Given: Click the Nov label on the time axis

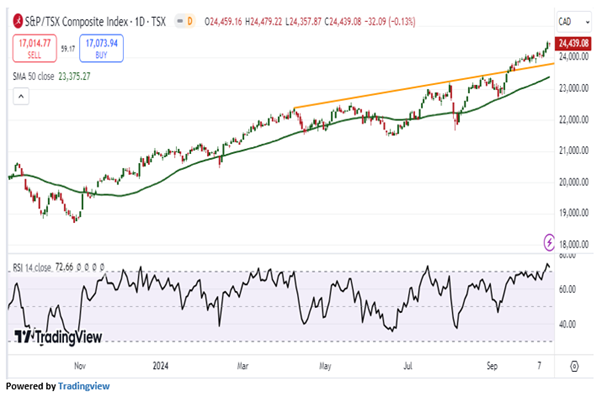Looking at the screenshot, I should point(80,366).
